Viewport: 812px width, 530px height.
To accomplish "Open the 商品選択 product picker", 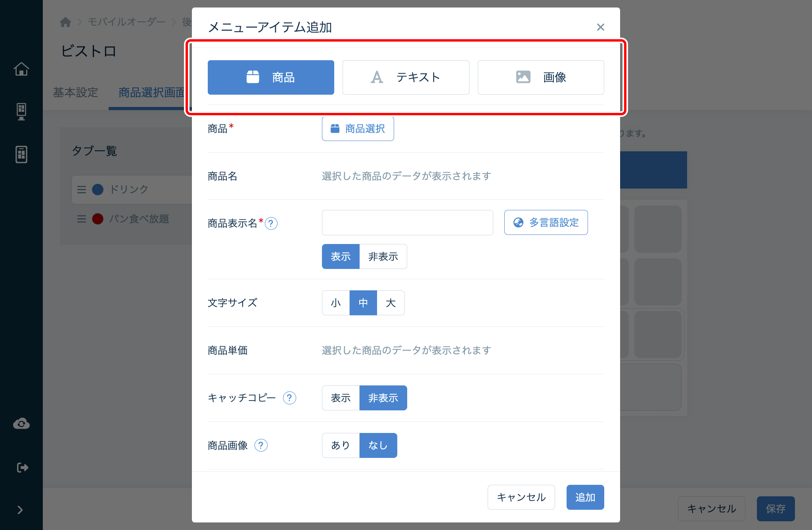I will tap(357, 128).
